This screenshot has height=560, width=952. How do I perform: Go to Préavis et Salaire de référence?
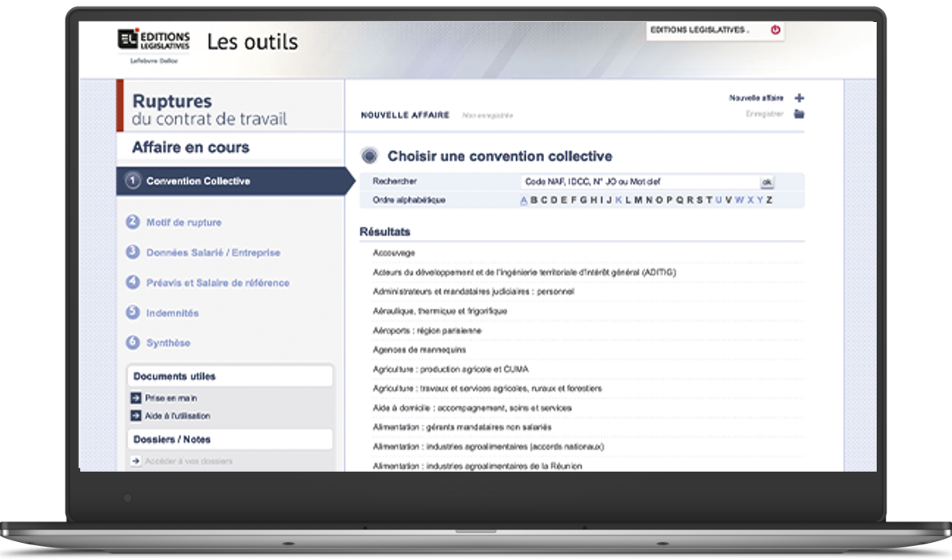point(217,282)
